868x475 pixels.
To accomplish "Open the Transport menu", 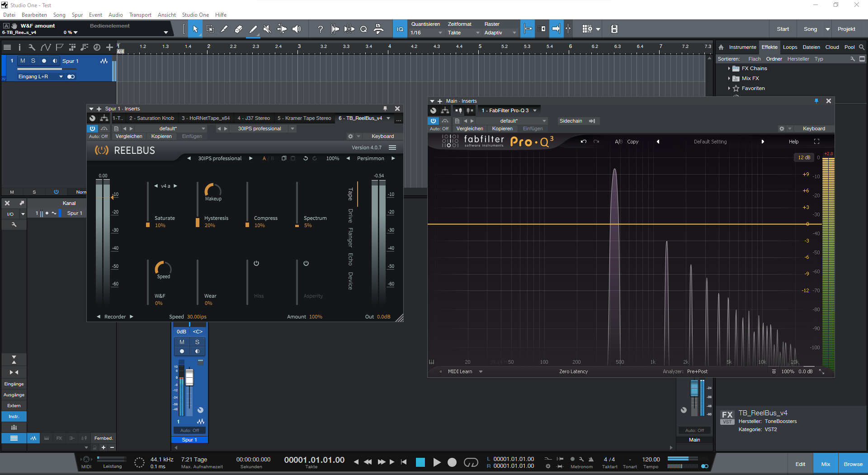I will [x=140, y=15].
